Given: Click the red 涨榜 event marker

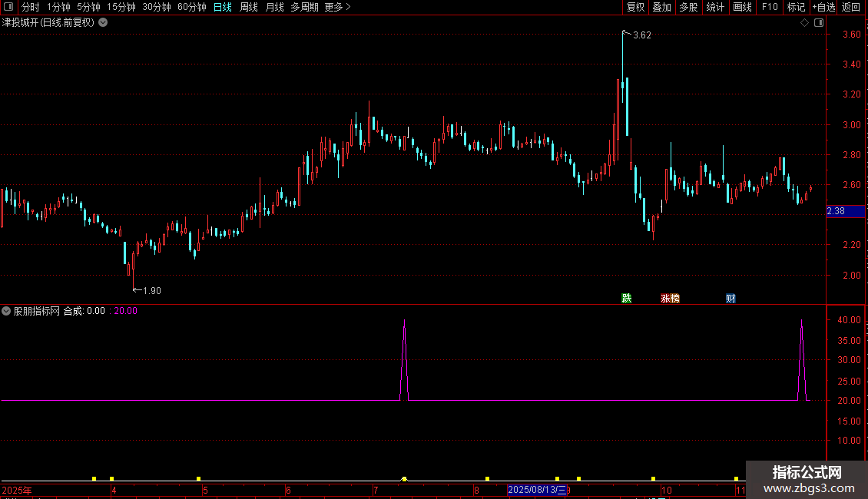Looking at the screenshot, I should [x=670, y=298].
